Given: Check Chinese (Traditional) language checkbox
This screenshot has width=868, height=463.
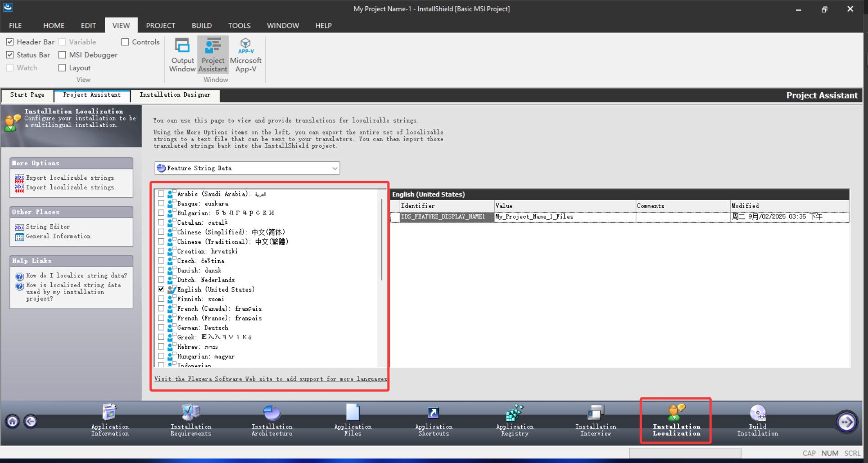Looking at the screenshot, I should (161, 241).
